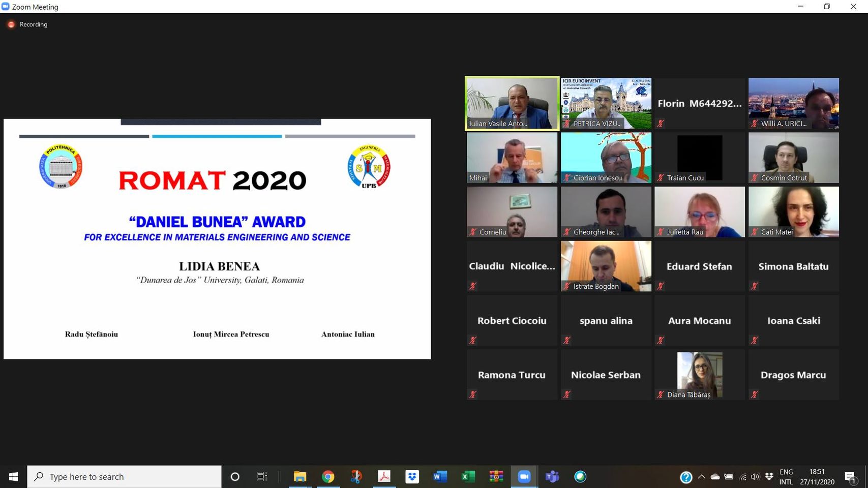Click the Type here to search box
Viewport: 868px width, 488px height.
pyautogui.click(x=125, y=477)
